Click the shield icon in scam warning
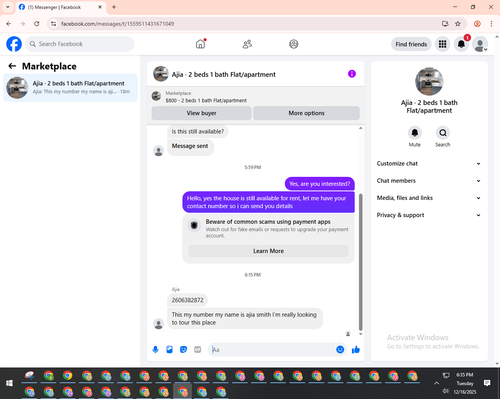The height and width of the screenshot is (399, 500). pos(194,225)
